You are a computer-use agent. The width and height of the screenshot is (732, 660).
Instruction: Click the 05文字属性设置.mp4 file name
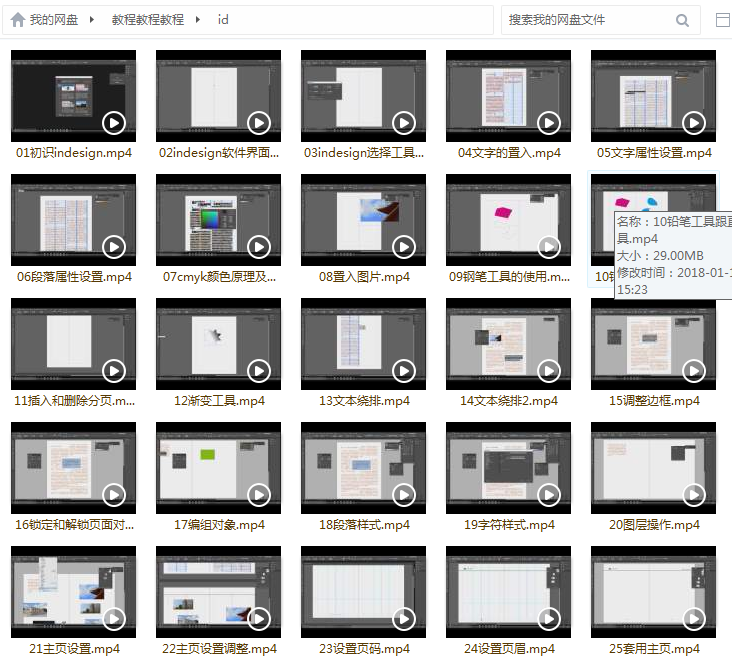pyautogui.click(x=654, y=153)
